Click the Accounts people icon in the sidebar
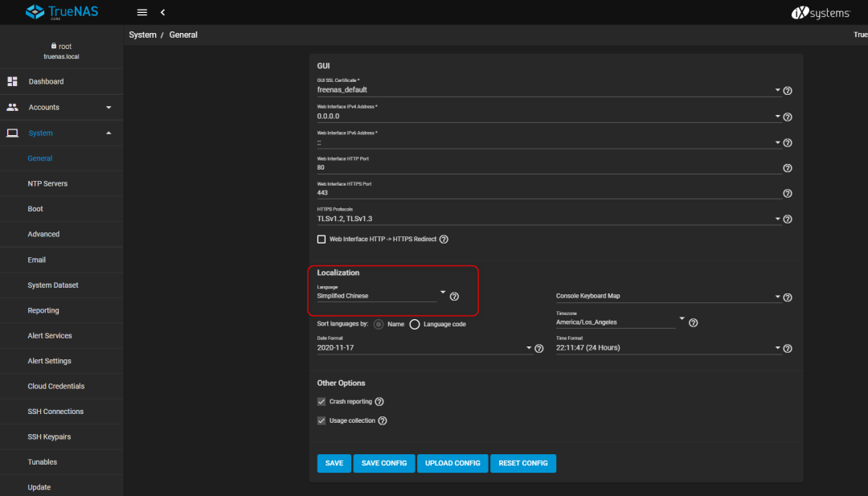 [x=13, y=107]
